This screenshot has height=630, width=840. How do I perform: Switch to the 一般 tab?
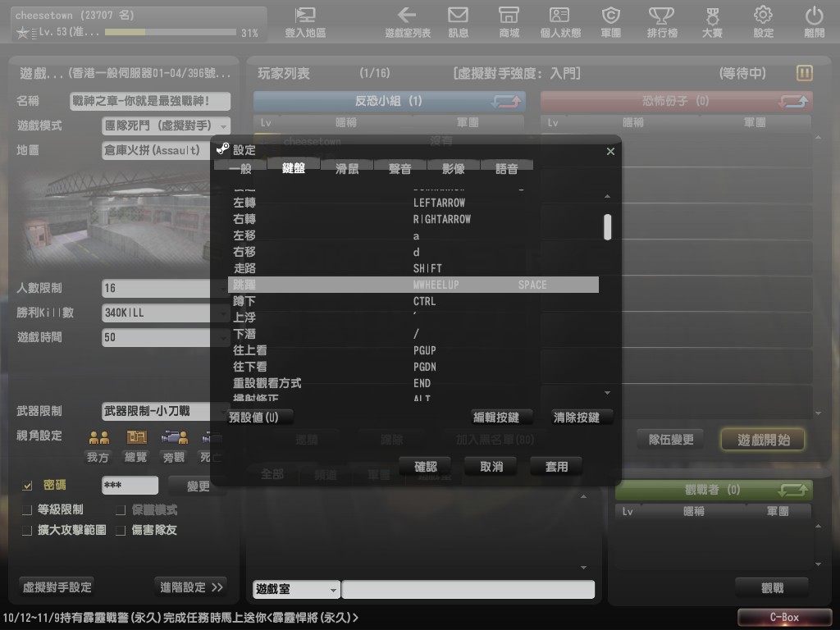pyautogui.click(x=240, y=169)
